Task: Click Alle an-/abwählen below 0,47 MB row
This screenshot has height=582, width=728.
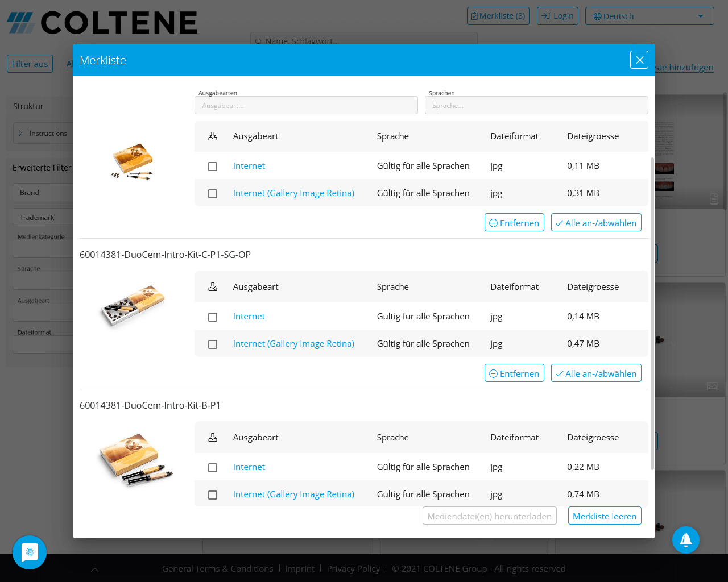Action: pos(596,373)
